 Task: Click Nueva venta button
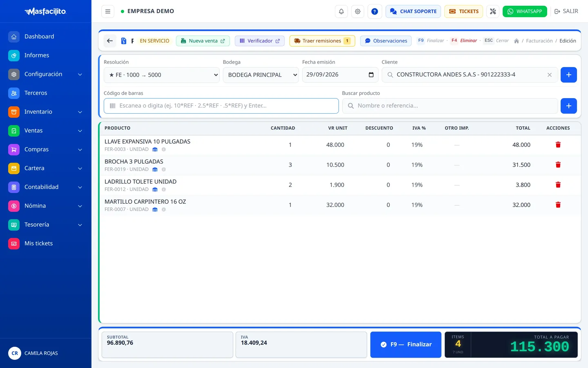(203, 41)
